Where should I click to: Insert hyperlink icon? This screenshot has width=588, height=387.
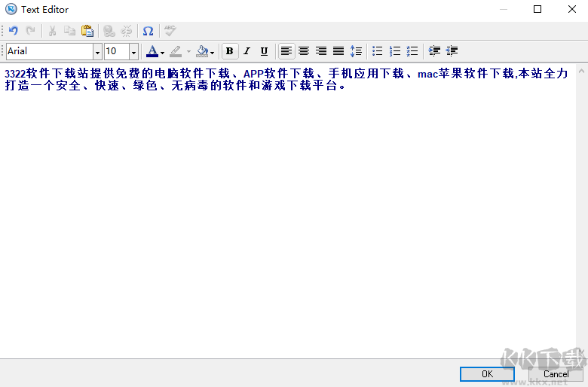(x=109, y=31)
